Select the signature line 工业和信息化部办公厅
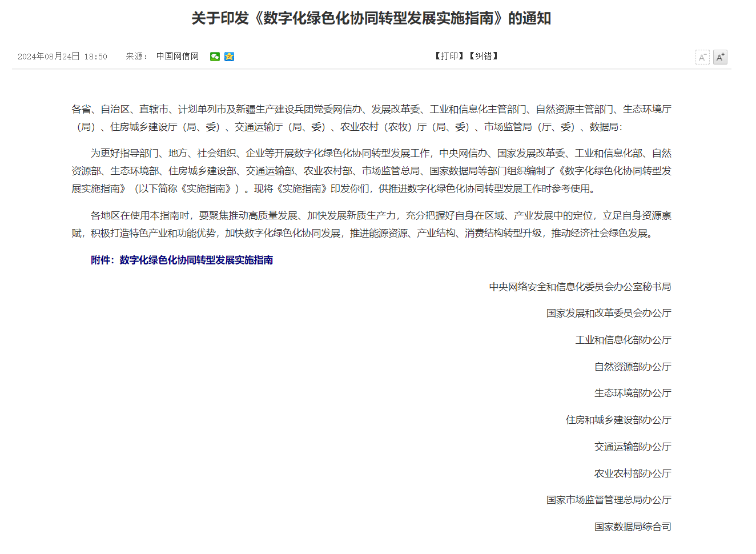Image resolution: width=756 pixels, height=554 pixels. pyautogui.click(x=622, y=339)
